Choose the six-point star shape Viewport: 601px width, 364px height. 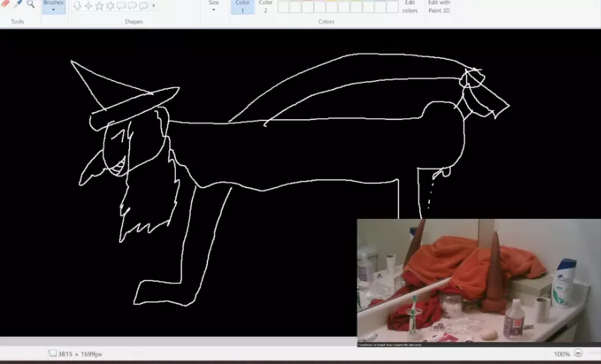(110, 5)
